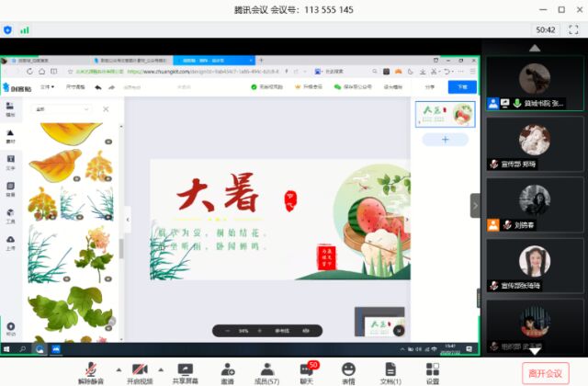The height and width of the screenshot is (386, 588).
Task: Open the tools cube icon in sidebar
Action: pos(10,217)
